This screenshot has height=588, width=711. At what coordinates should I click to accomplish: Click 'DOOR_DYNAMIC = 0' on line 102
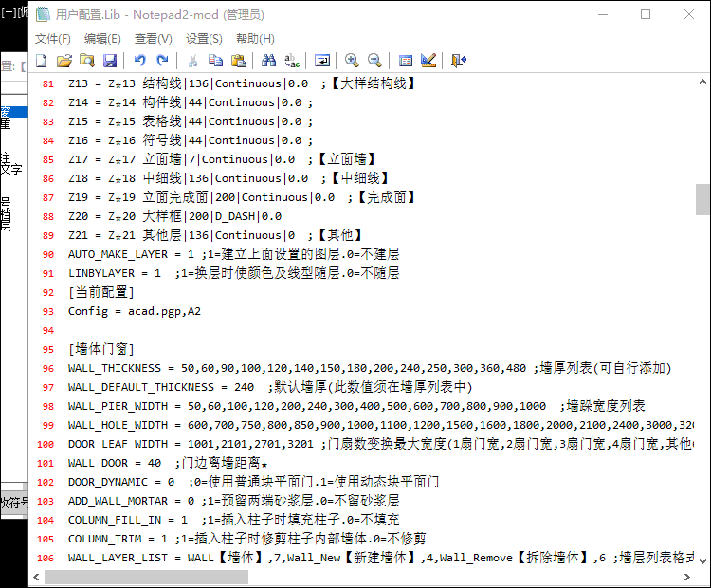tap(121, 482)
